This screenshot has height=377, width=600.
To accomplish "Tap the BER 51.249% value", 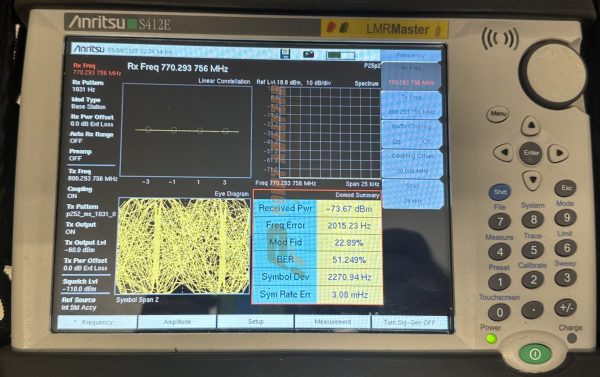I will click(349, 260).
